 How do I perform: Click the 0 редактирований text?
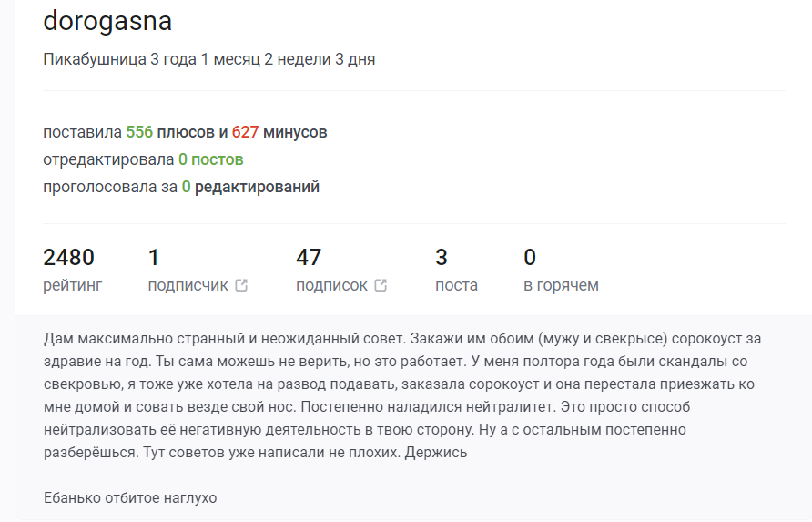click(250, 187)
